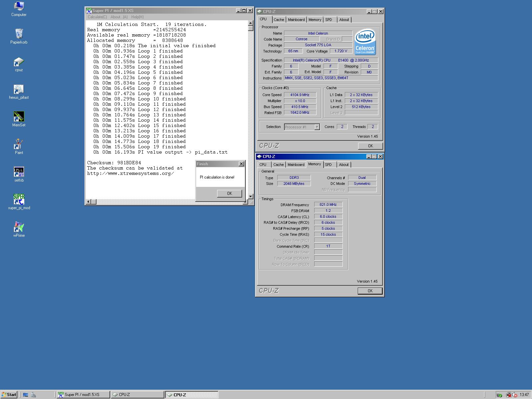Screen dimensions: 532x399
Task: Select the MemSet desktop icon
Action: [19, 119]
